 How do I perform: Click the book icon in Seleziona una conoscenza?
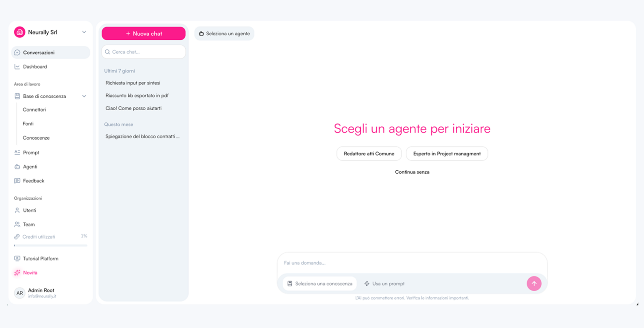click(290, 284)
